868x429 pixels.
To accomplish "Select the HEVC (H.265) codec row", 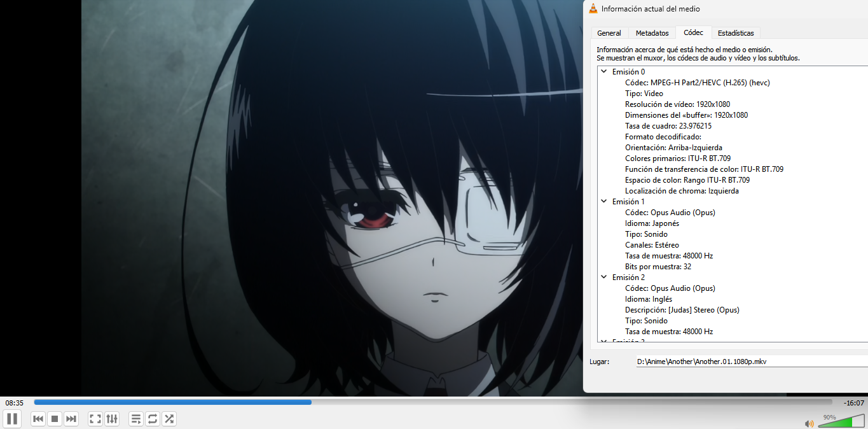I will (x=697, y=83).
